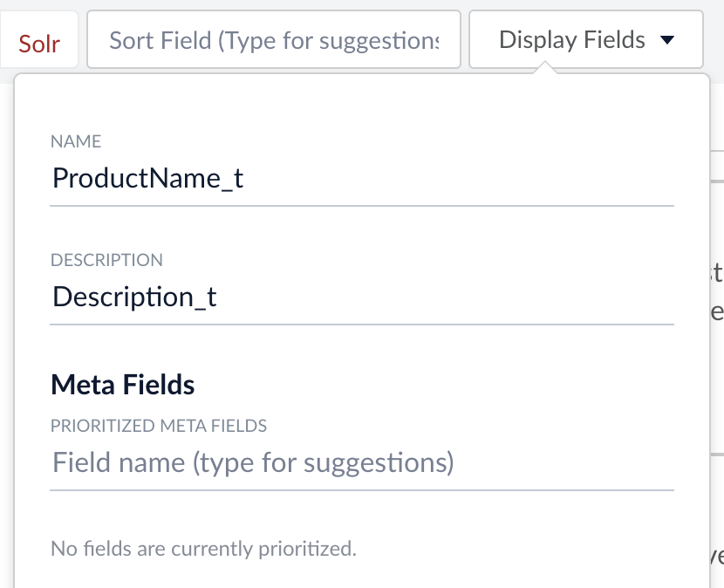Click into the Name field containing ProductName_t
This screenshot has width=724, height=588.
[362, 178]
